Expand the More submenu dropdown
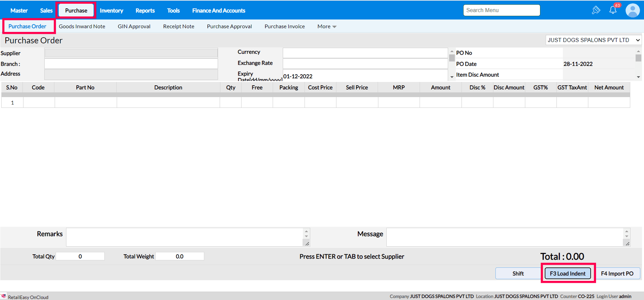 click(x=327, y=26)
